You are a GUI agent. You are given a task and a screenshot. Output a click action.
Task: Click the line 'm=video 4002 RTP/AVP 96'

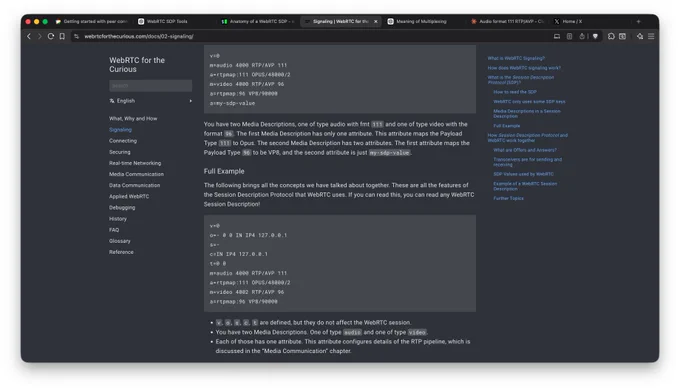coord(247,292)
